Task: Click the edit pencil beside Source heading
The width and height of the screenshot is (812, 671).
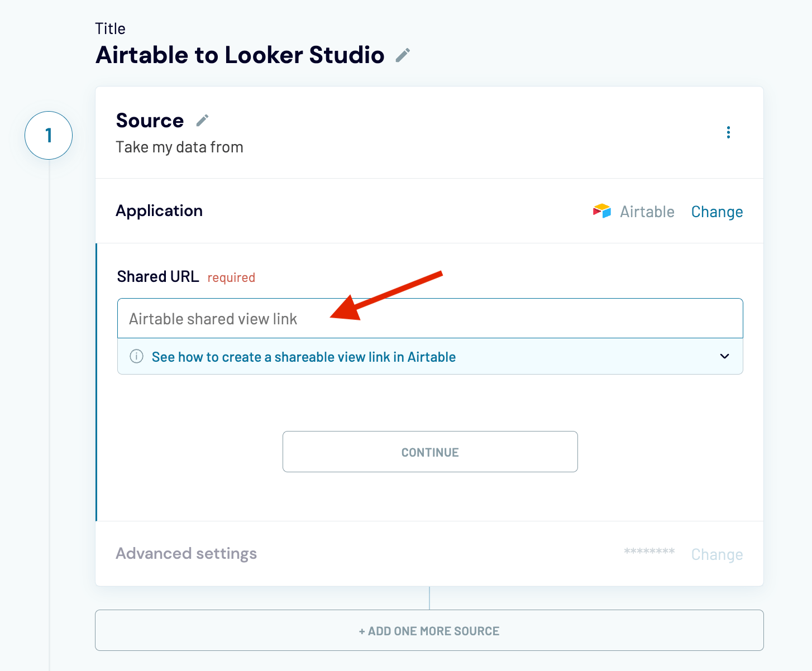Action: (202, 119)
